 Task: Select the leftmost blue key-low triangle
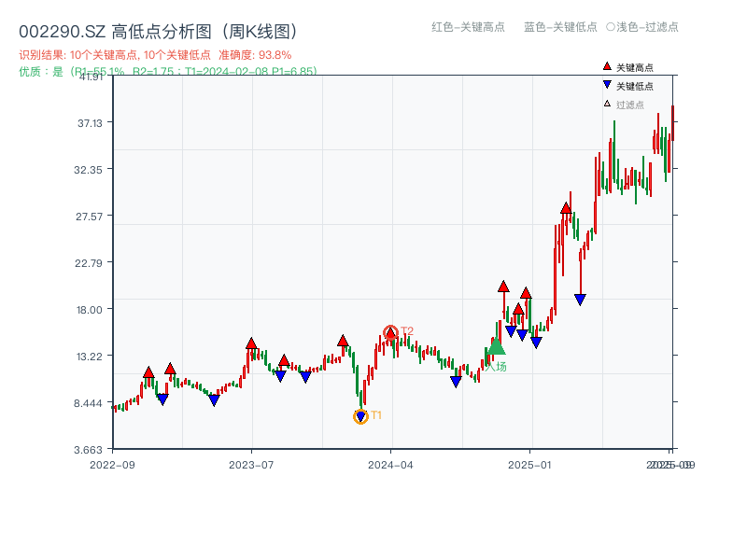click(162, 399)
